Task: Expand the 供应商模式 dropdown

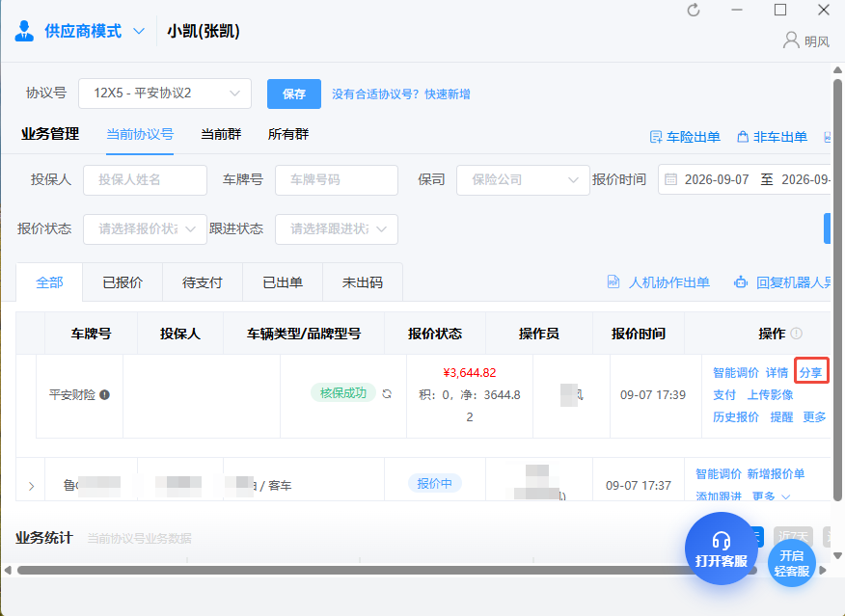Action: click(x=139, y=31)
